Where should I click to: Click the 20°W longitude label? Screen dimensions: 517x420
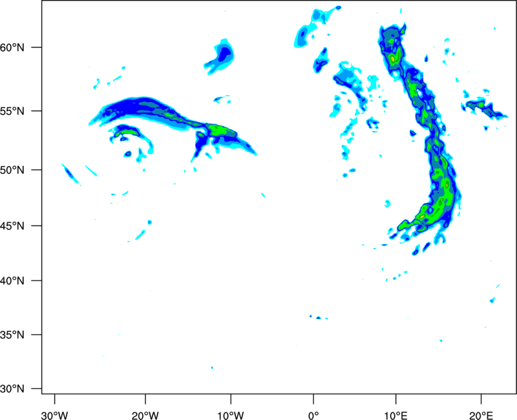145,415
